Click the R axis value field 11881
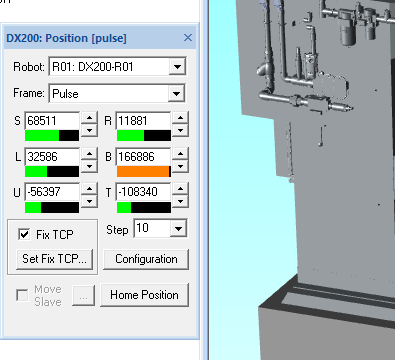395x360 pixels. pos(143,121)
